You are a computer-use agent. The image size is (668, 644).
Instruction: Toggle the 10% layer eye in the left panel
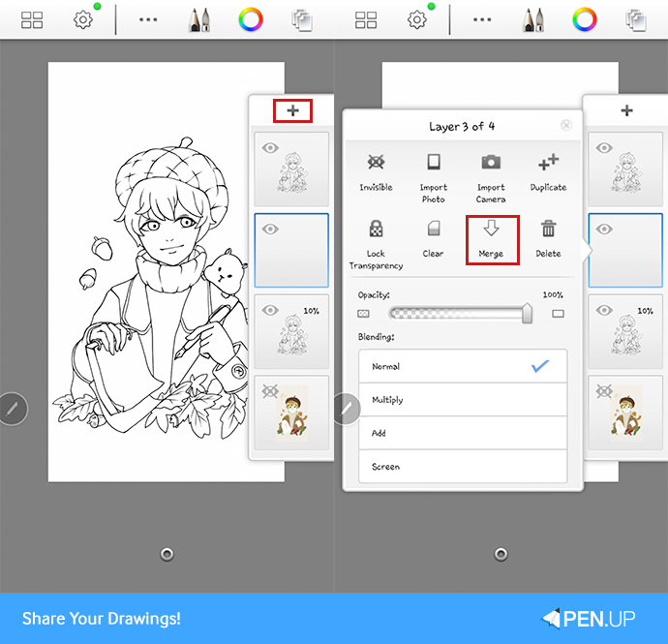point(270,310)
